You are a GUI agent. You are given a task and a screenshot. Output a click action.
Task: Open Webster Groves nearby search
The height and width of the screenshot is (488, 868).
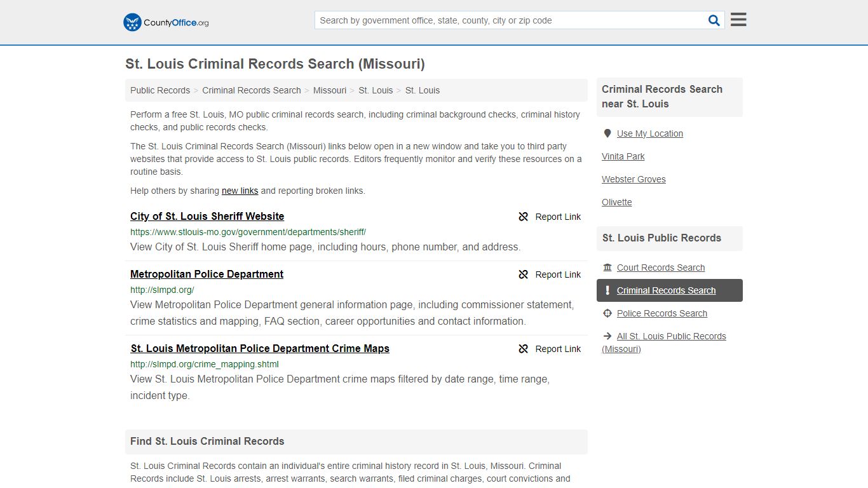634,179
